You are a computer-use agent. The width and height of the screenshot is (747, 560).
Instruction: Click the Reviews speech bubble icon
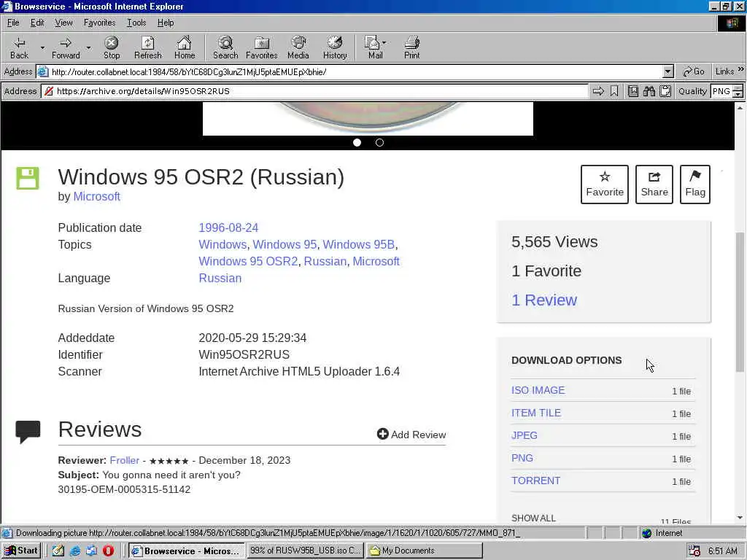point(28,432)
